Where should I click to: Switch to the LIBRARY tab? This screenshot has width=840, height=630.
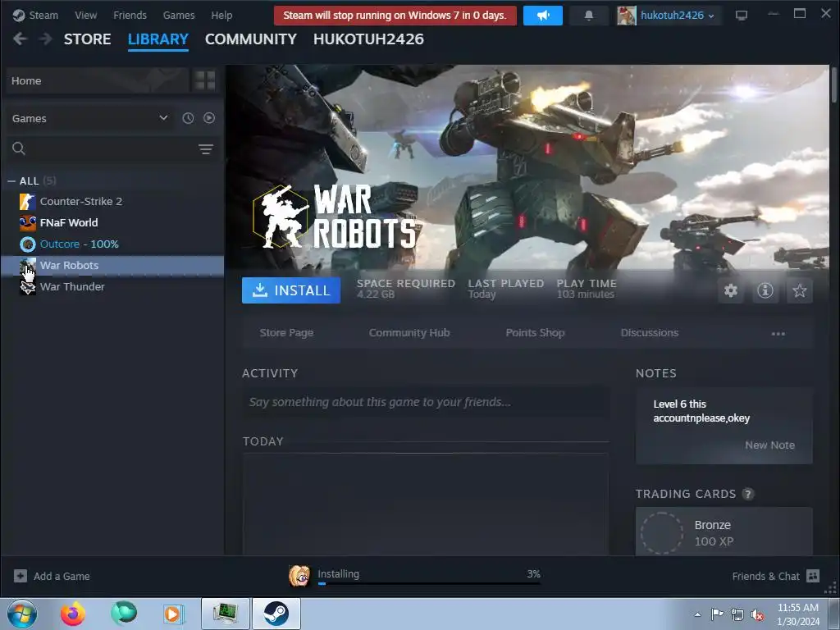158,39
